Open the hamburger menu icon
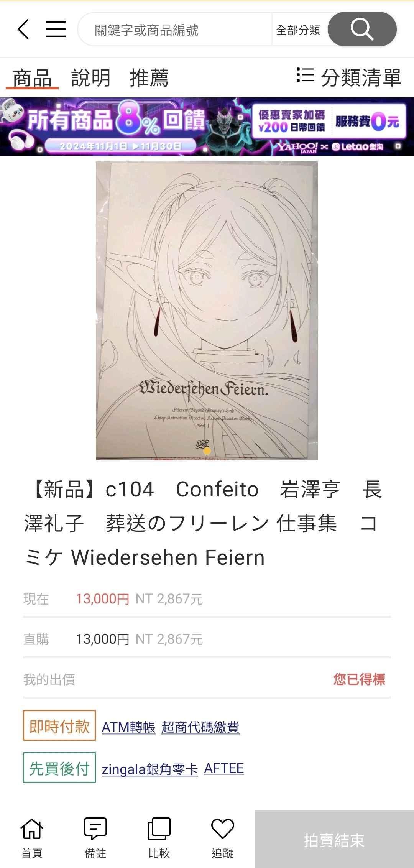 pyautogui.click(x=56, y=29)
